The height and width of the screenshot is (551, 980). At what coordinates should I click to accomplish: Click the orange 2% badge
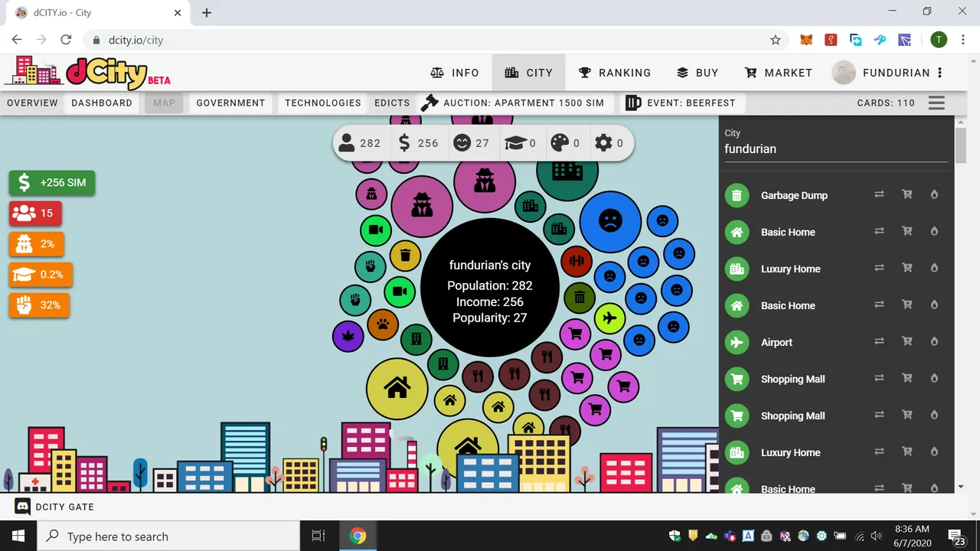[37, 244]
